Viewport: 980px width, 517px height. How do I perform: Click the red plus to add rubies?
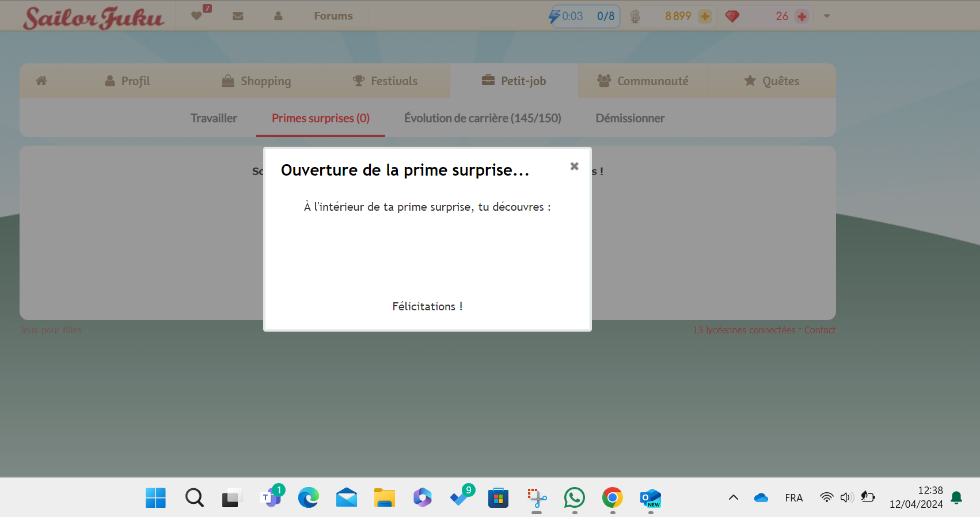(802, 17)
